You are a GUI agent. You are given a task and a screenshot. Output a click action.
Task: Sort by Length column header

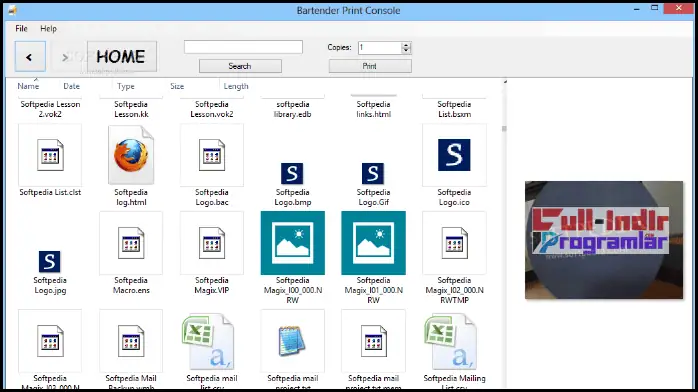click(236, 86)
